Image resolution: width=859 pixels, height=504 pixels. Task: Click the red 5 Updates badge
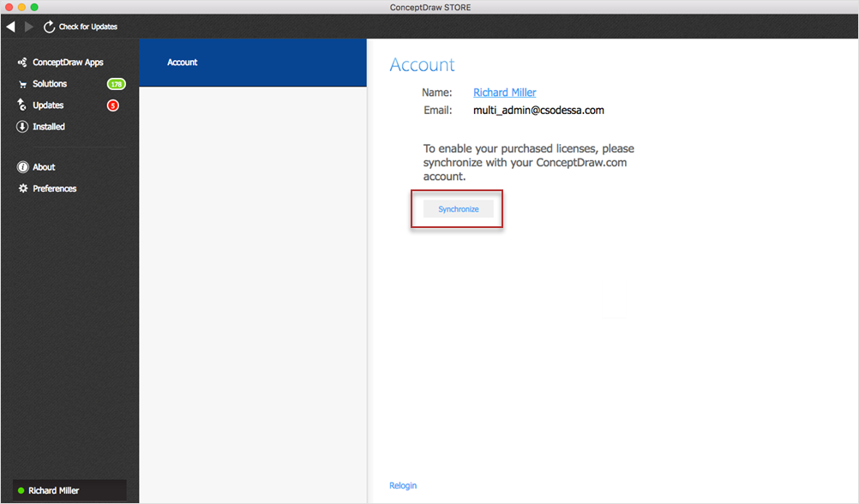tap(113, 105)
